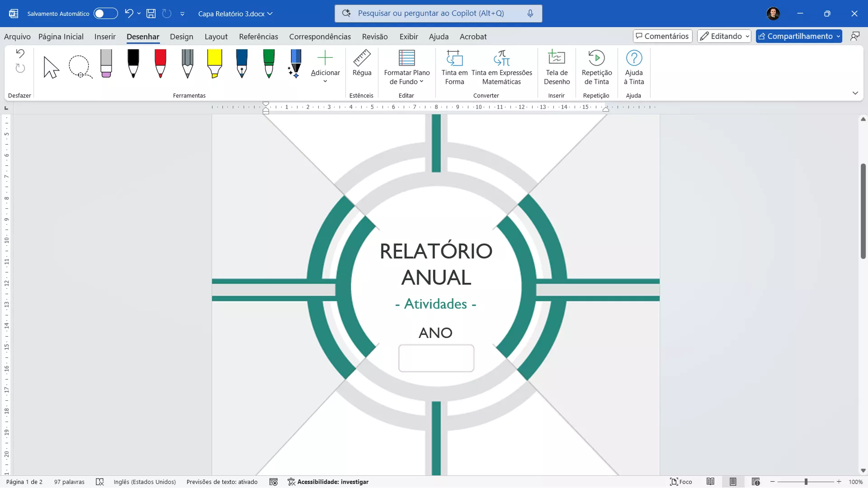Open the Design tab
This screenshot has width=868, height=488.
181,37
